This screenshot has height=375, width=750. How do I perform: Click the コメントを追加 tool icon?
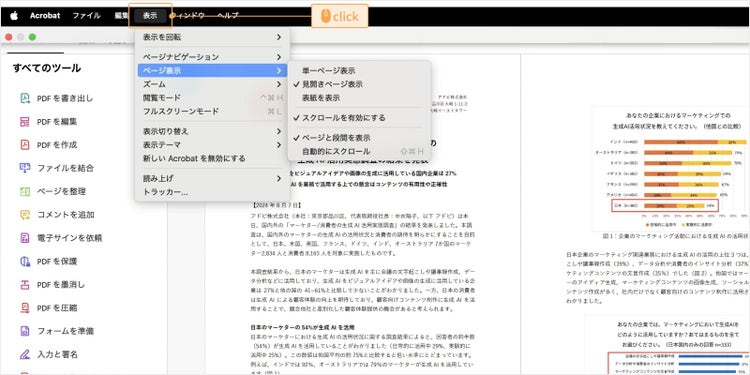pos(25,215)
